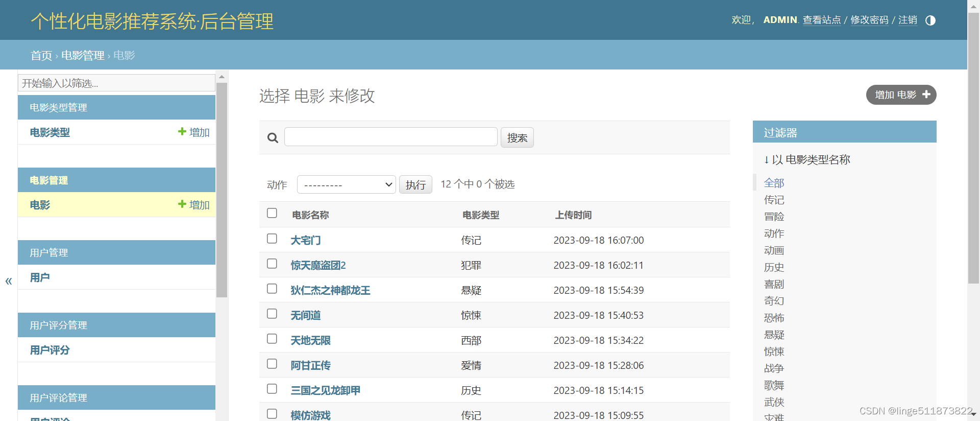Select the 三国之见龙卸甲 checkbox
This screenshot has height=421, width=980.
coord(272,389)
